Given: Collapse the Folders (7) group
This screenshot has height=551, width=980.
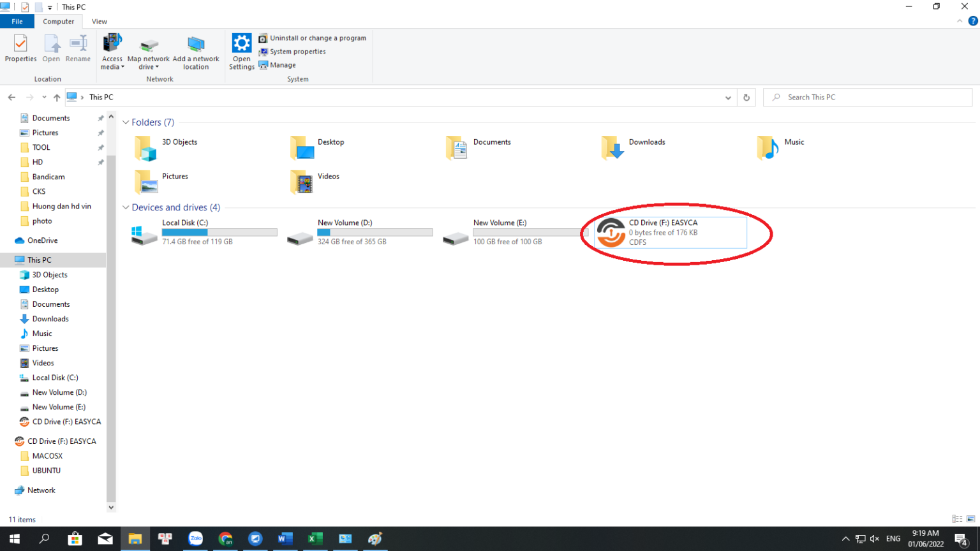Looking at the screenshot, I should (x=126, y=122).
